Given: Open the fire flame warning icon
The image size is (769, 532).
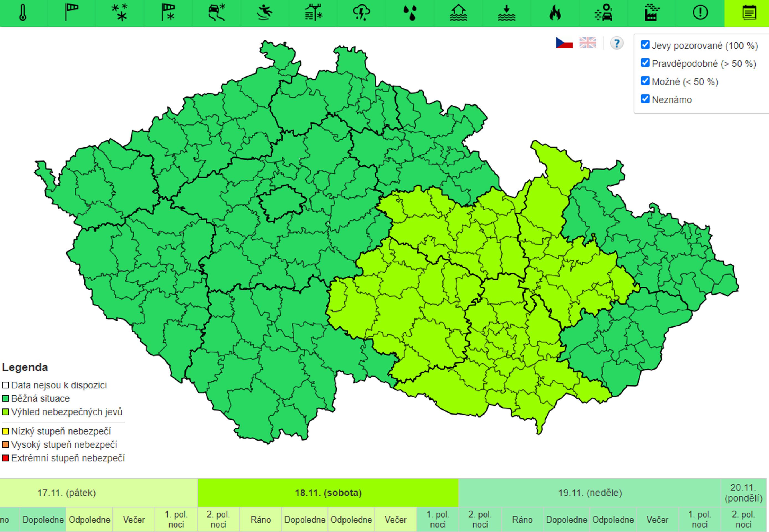Looking at the screenshot, I should coord(555,13).
